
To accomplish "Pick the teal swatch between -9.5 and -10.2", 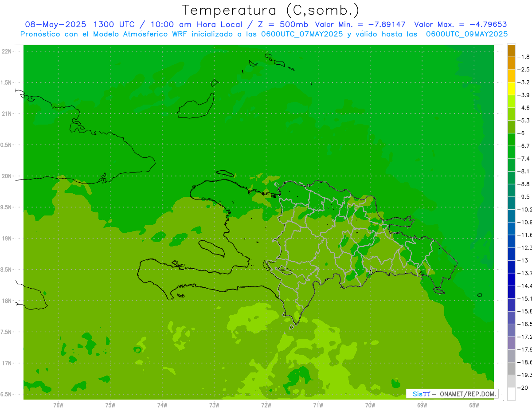I will [x=511, y=203].
